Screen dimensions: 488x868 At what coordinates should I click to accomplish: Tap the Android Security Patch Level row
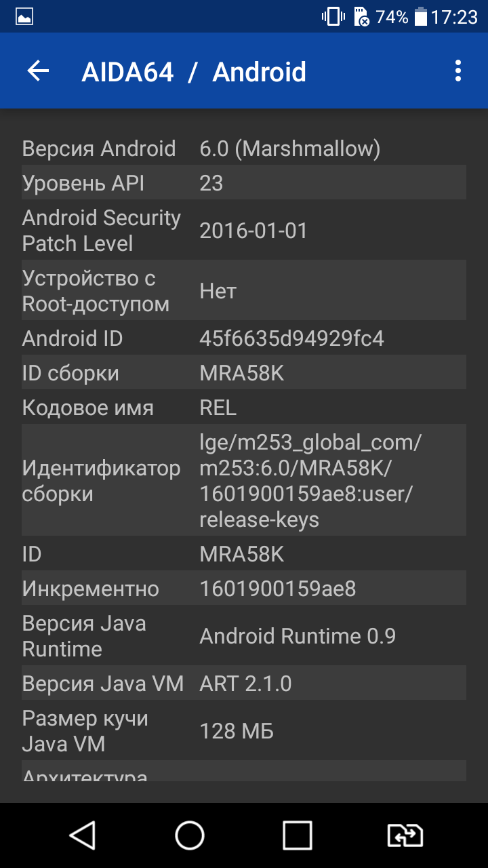(x=244, y=231)
